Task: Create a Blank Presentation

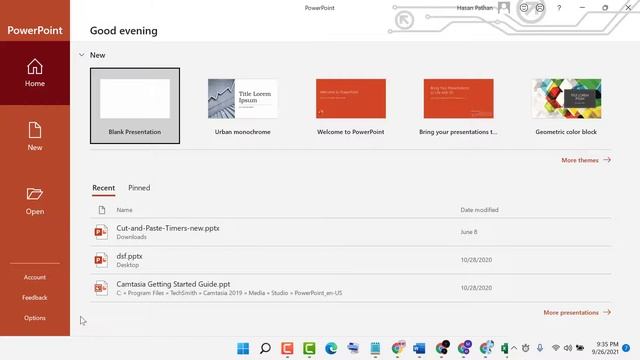Action: pyautogui.click(x=135, y=106)
